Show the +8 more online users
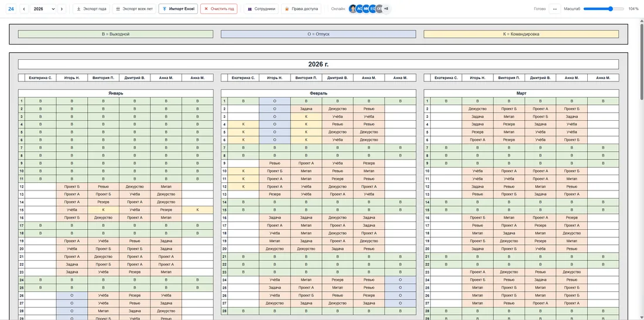The image size is (644, 320). (386, 9)
